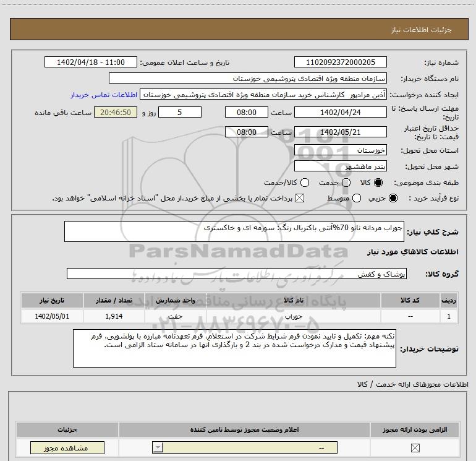Viewport: 476px width, 461px height.
Task: Click the ردیف column header
Action: pos(449,300)
